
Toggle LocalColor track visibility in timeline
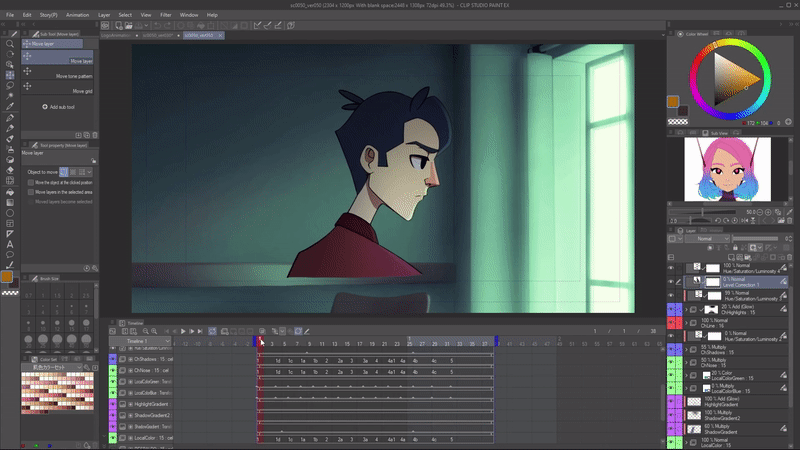113,438
